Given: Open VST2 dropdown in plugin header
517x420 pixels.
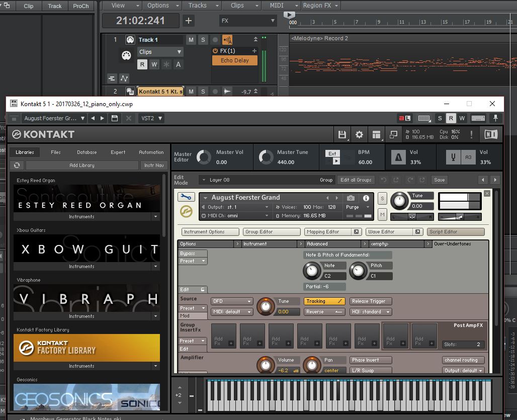Looking at the screenshot, I should (x=151, y=118).
